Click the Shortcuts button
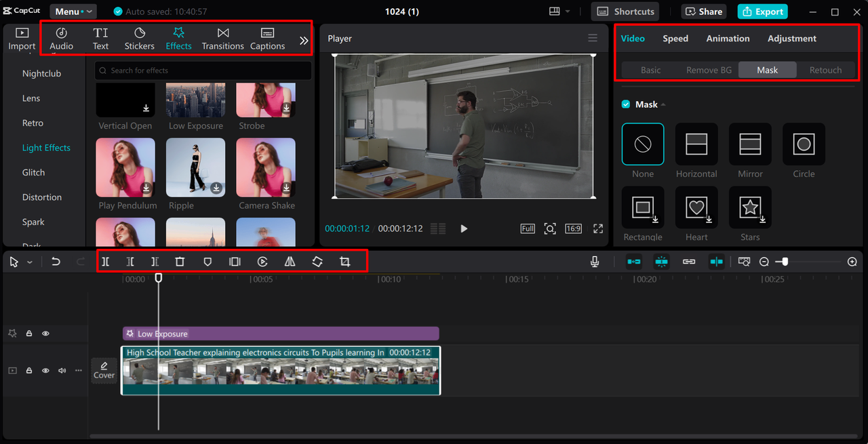 (625, 12)
